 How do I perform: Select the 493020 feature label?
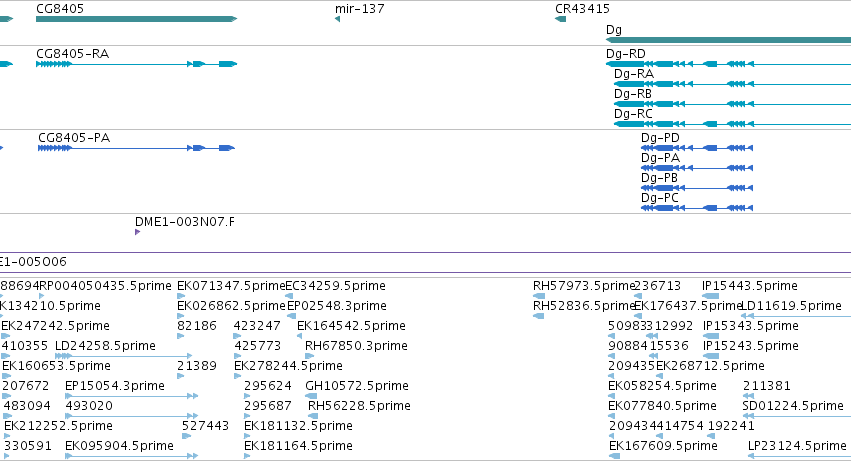(89, 407)
